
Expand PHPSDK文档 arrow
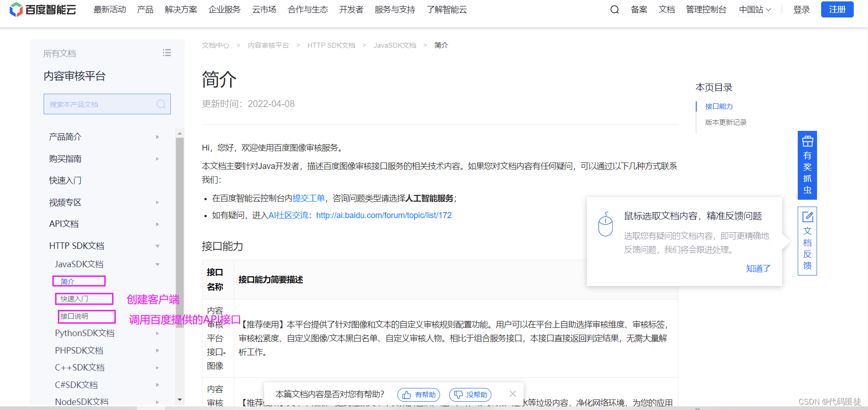point(158,351)
